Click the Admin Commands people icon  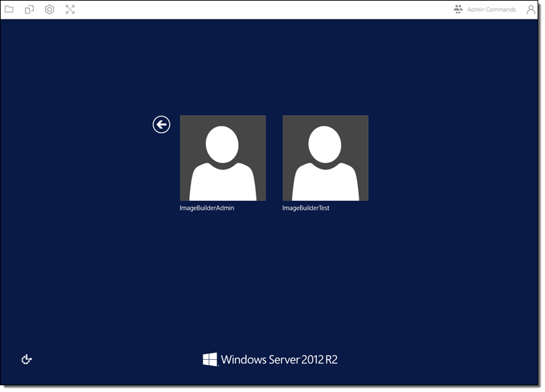(458, 9)
